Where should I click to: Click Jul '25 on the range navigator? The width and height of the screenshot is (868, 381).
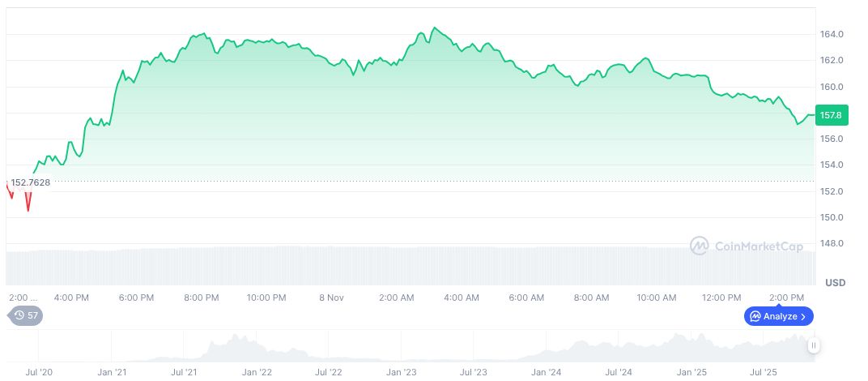764,372
